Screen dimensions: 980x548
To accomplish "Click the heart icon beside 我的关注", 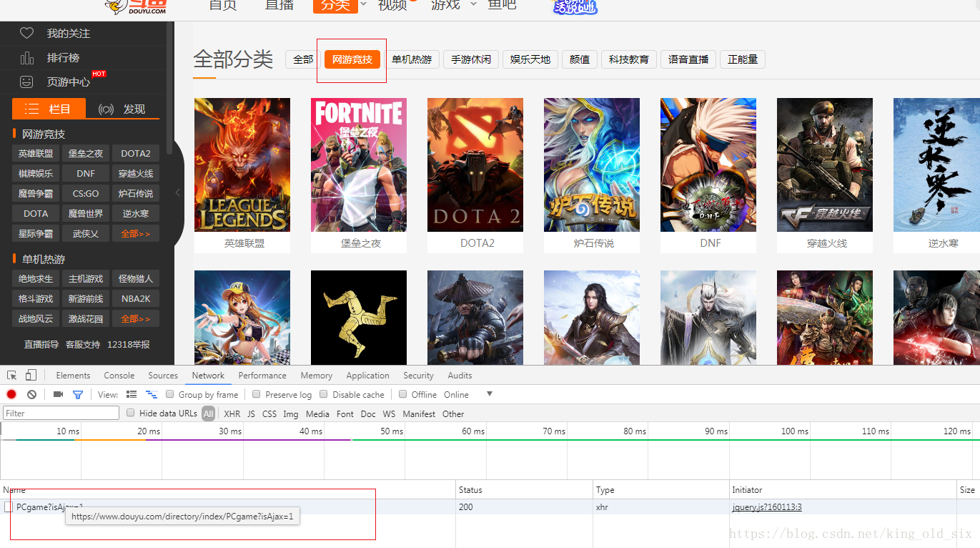I will pos(26,33).
